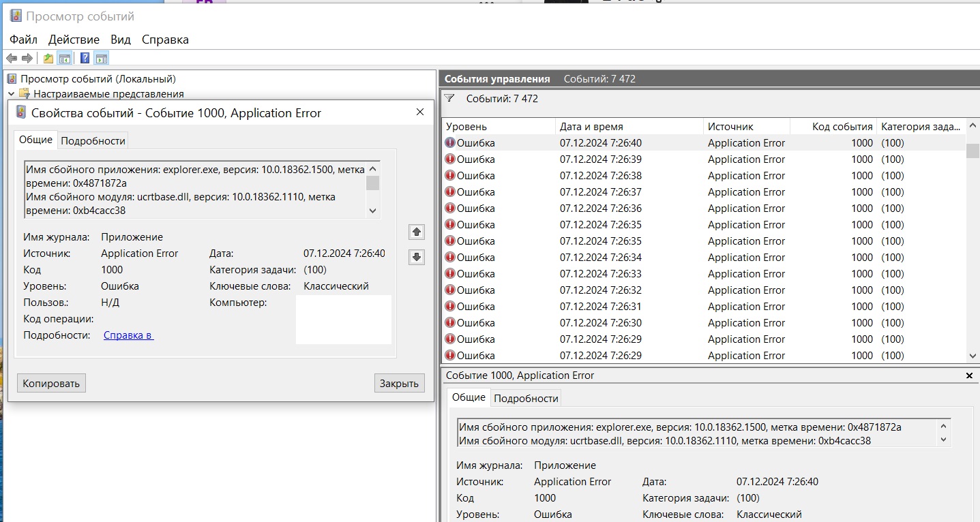Click up arrow of the preview pane description box

pyautogui.click(x=944, y=427)
